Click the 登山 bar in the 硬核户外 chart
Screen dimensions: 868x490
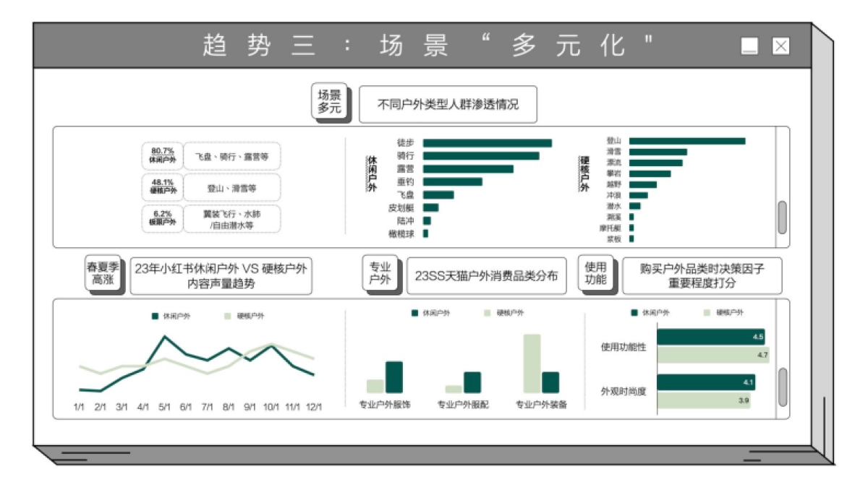(x=687, y=141)
